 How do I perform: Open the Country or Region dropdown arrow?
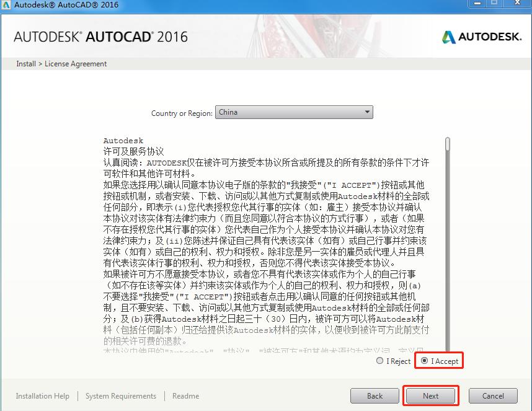point(366,112)
